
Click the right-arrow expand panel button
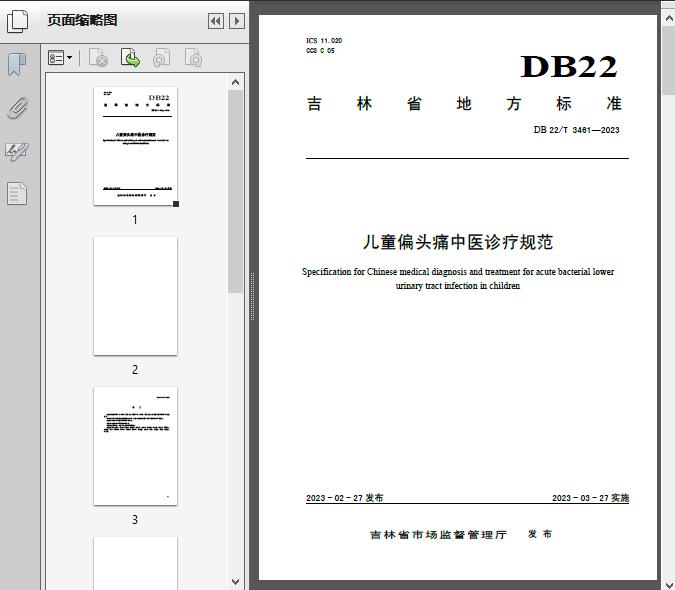point(237,21)
